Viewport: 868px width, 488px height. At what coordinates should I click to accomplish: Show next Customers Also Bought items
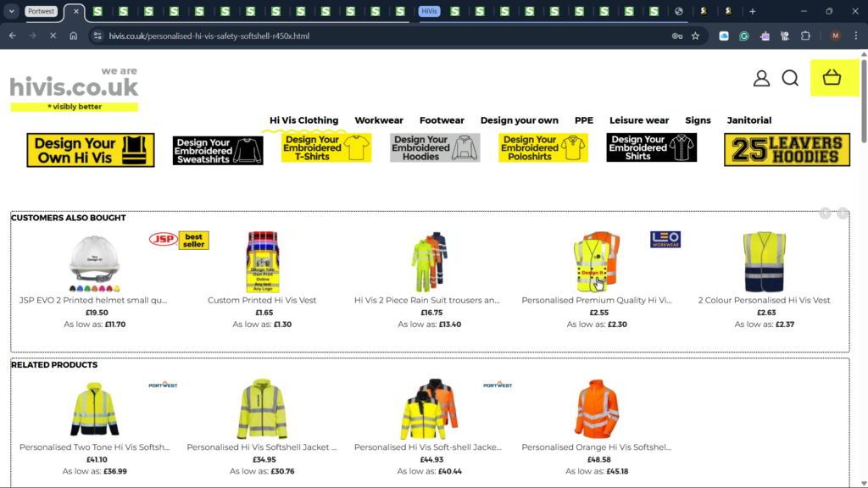(x=843, y=213)
